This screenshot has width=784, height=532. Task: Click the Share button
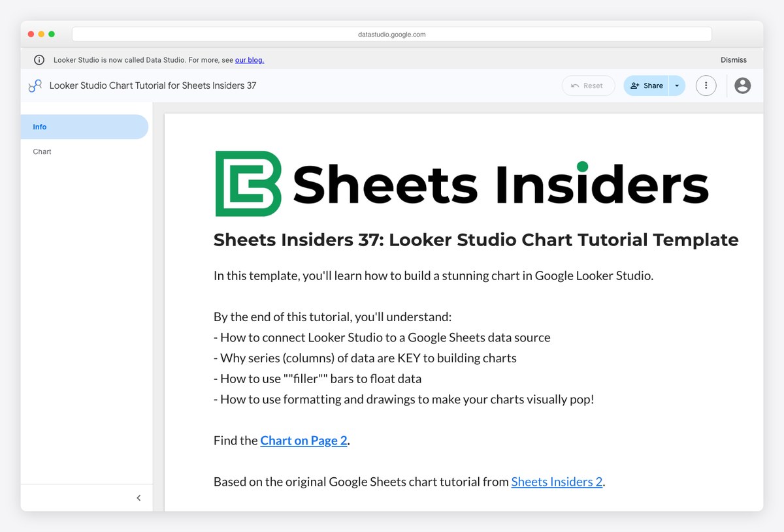[646, 86]
